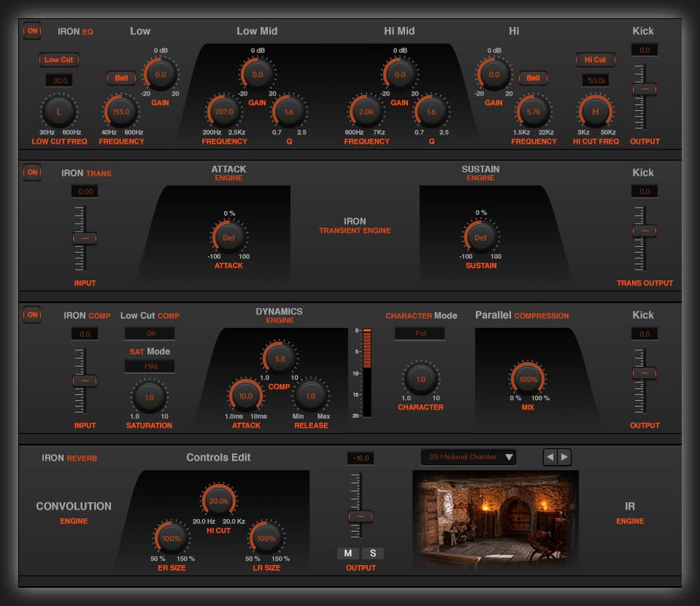Image resolution: width=700 pixels, height=606 pixels.
Task: Click the EQ output value field
Action: click(645, 50)
